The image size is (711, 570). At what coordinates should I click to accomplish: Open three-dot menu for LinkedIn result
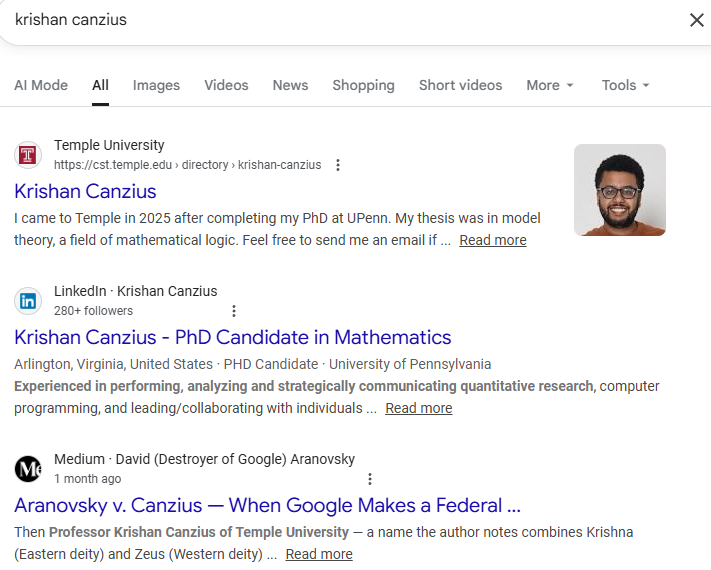pyautogui.click(x=234, y=311)
